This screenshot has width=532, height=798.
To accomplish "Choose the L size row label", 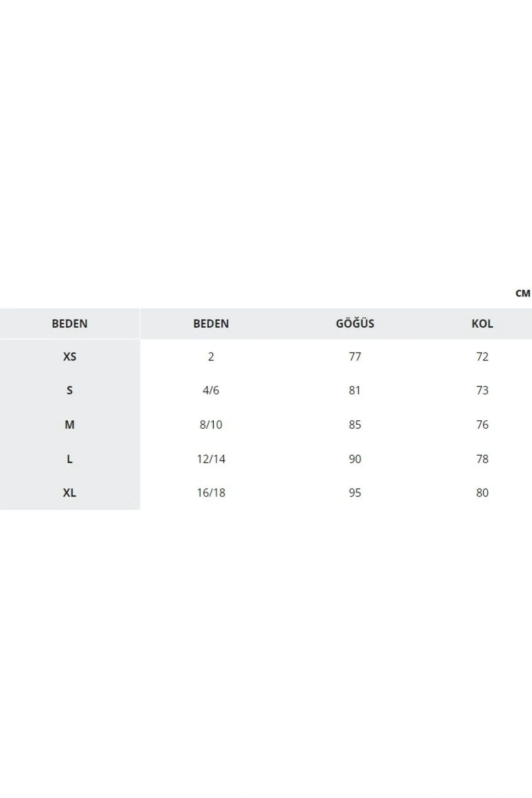I will 70,459.
